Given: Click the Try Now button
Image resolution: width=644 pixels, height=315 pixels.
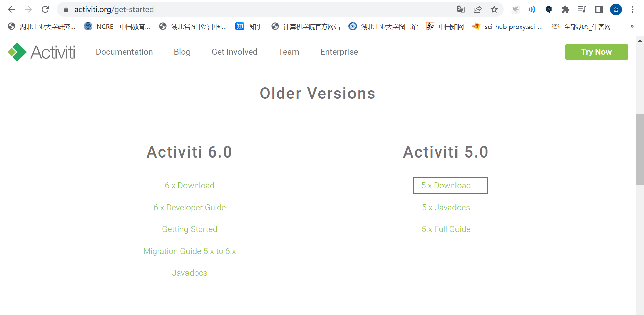Looking at the screenshot, I should 596,52.
